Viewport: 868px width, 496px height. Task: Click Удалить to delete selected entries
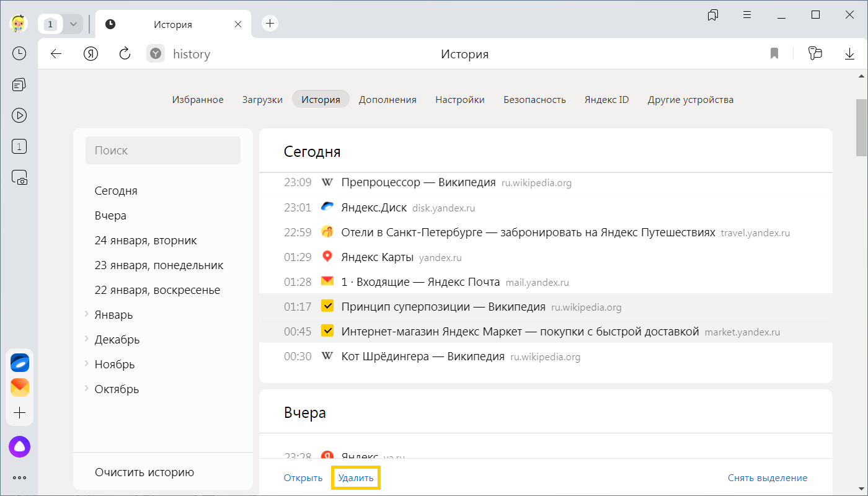point(356,478)
